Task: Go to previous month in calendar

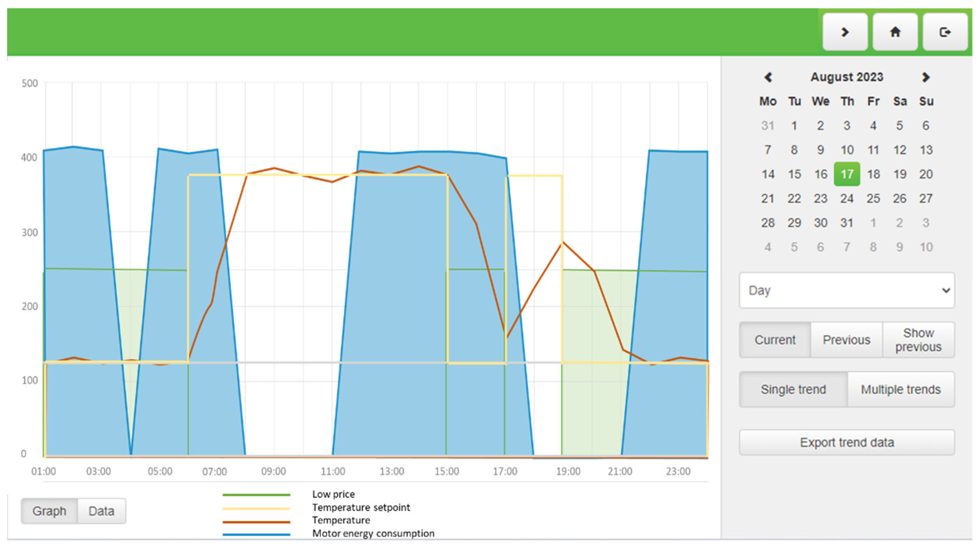Action: pos(768,77)
